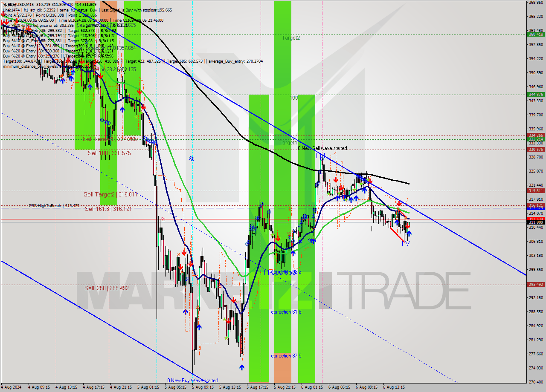Click the '100' label in the green zone
Image resolution: width=546 pixels, height=392 pixels.
294,98
